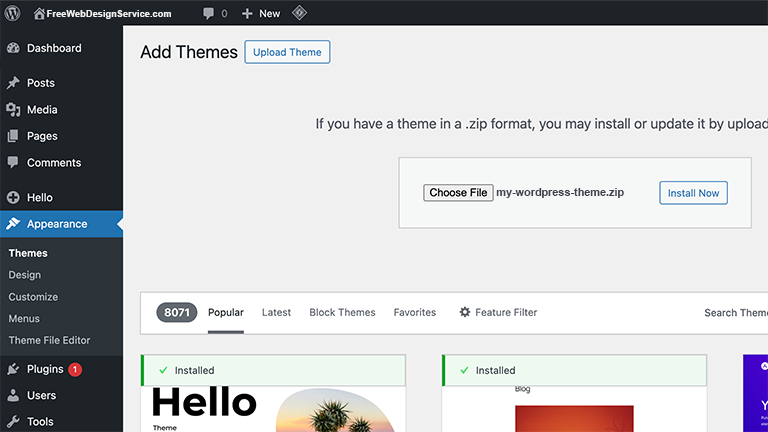Open the Theme File Editor

point(49,340)
